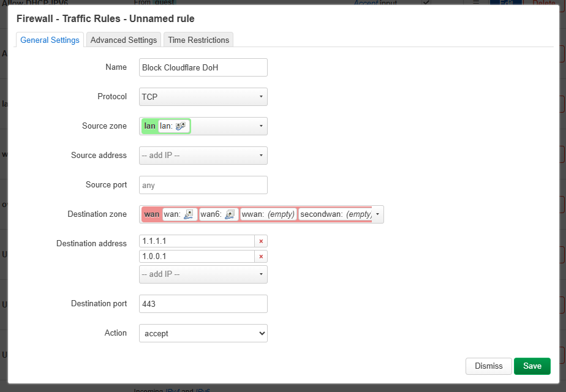Remove the 1.0.0.1 destination address

click(x=261, y=257)
